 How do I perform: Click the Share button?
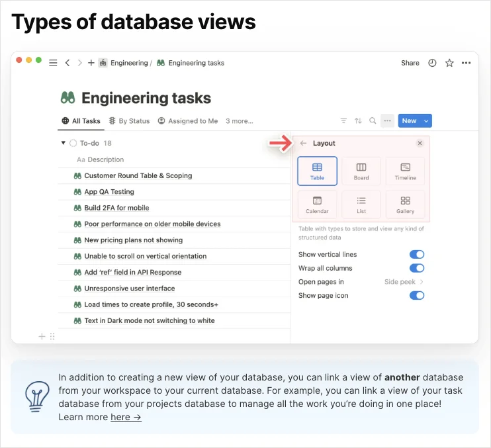pos(410,63)
